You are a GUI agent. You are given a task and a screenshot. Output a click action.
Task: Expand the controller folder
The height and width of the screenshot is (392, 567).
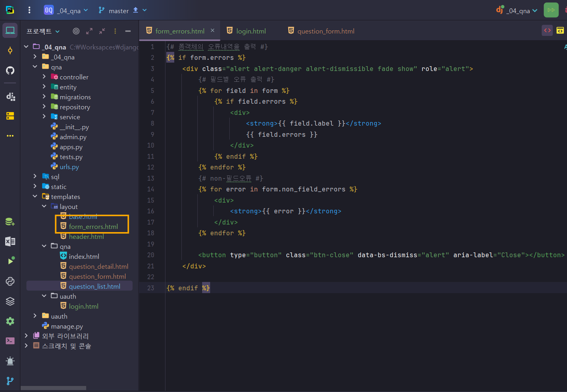click(x=44, y=77)
